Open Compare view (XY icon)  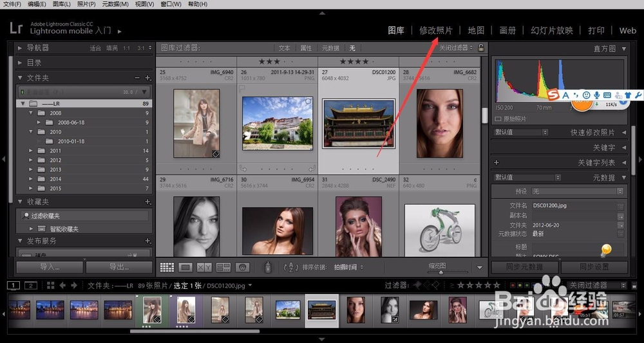click(x=205, y=268)
